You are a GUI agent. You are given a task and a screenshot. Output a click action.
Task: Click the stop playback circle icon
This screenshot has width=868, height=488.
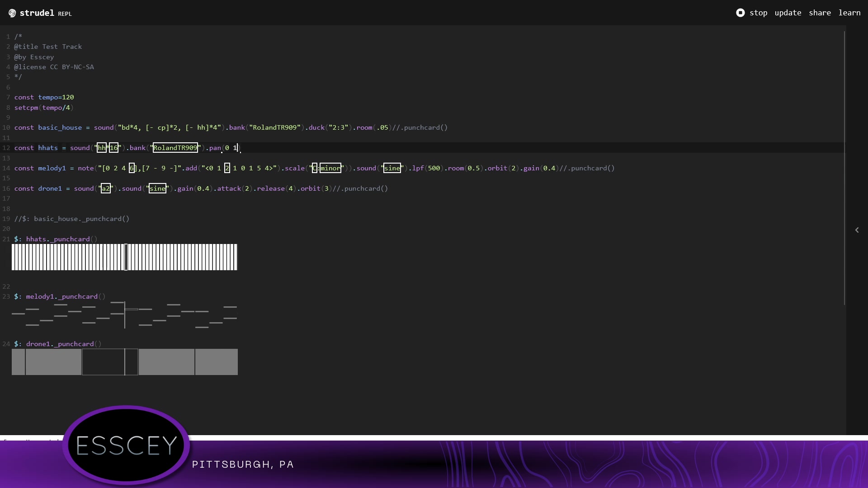tap(740, 13)
